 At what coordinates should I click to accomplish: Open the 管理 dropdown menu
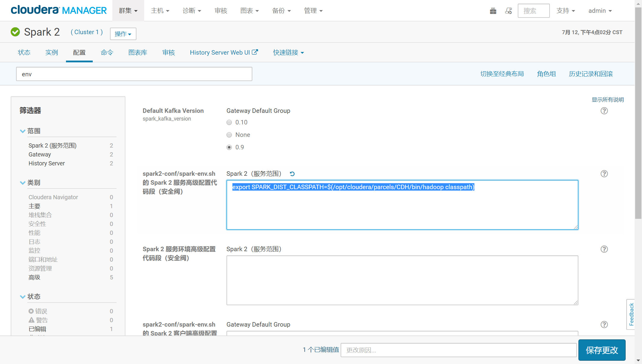pos(313,11)
